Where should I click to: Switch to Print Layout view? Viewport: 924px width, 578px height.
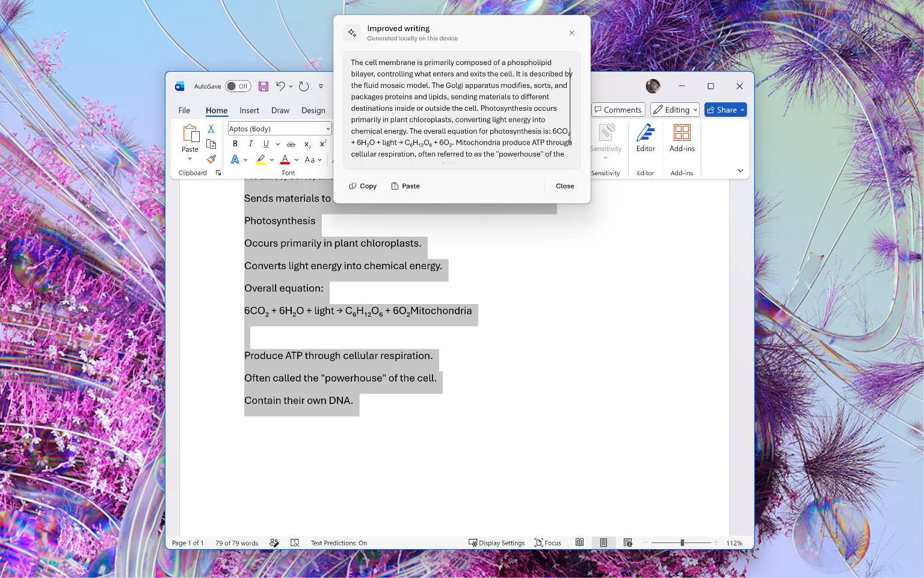point(603,542)
